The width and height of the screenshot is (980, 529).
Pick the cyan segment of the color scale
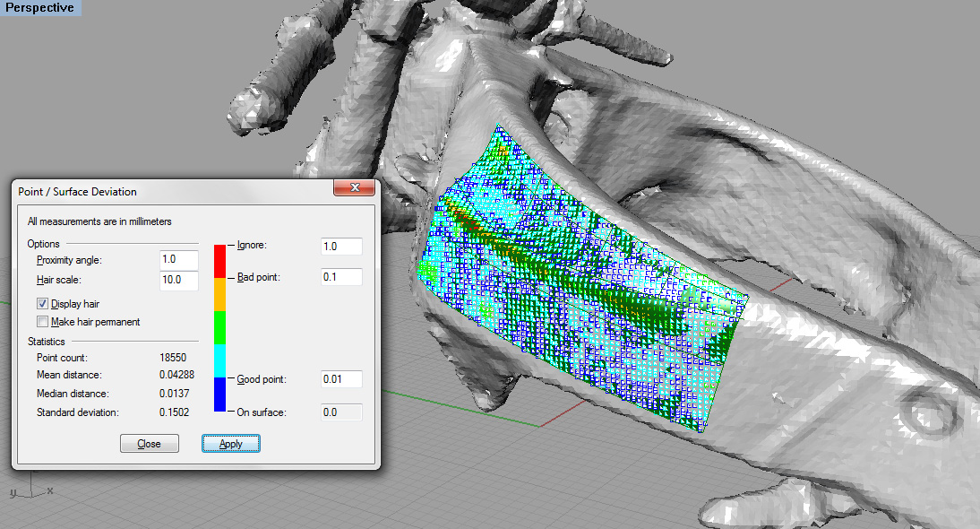coord(219,360)
